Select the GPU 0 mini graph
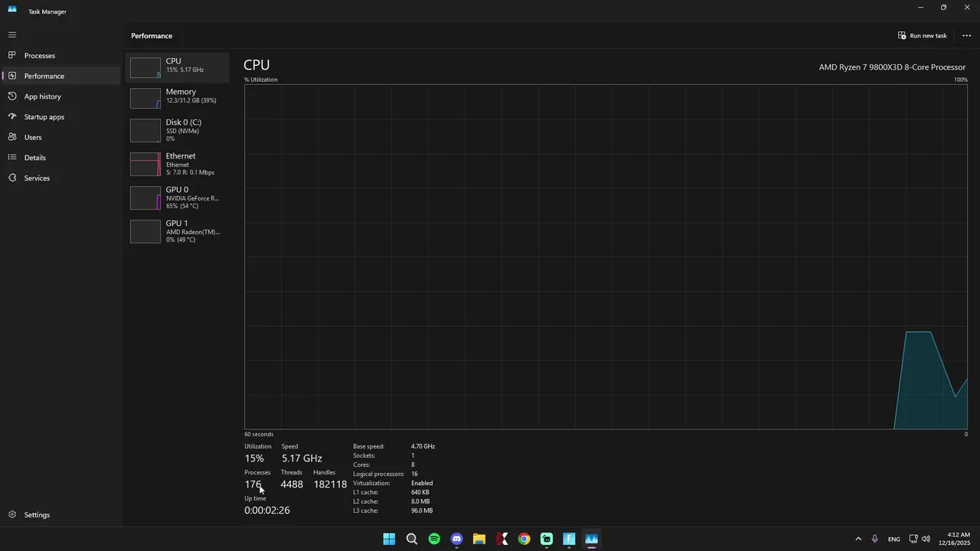Viewport: 980px width, 551px height. [145, 198]
